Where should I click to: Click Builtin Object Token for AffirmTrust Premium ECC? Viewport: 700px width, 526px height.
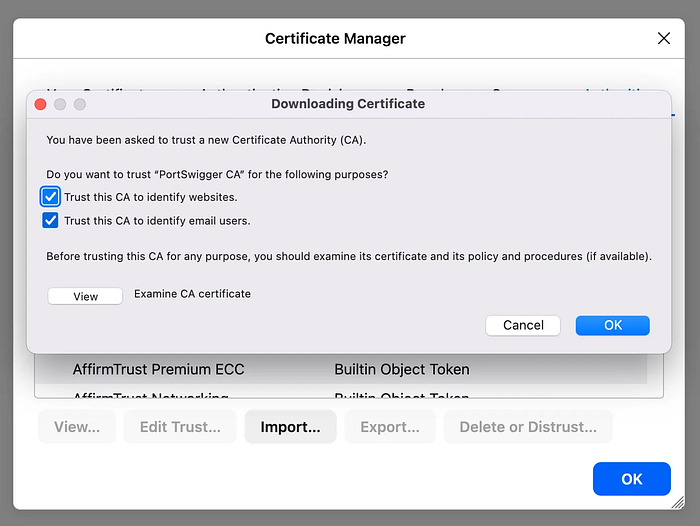point(402,369)
